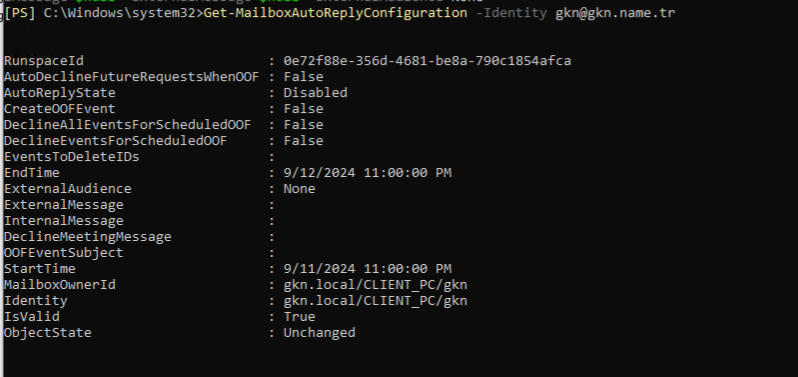Click the MailboxOwnerId gkn.local/CLIENT_PC/gkn value
798x377 pixels.
point(375,285)
